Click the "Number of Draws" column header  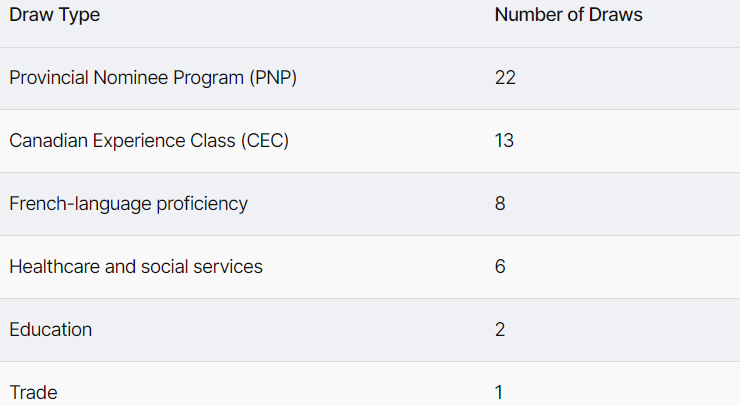[568, 15]
